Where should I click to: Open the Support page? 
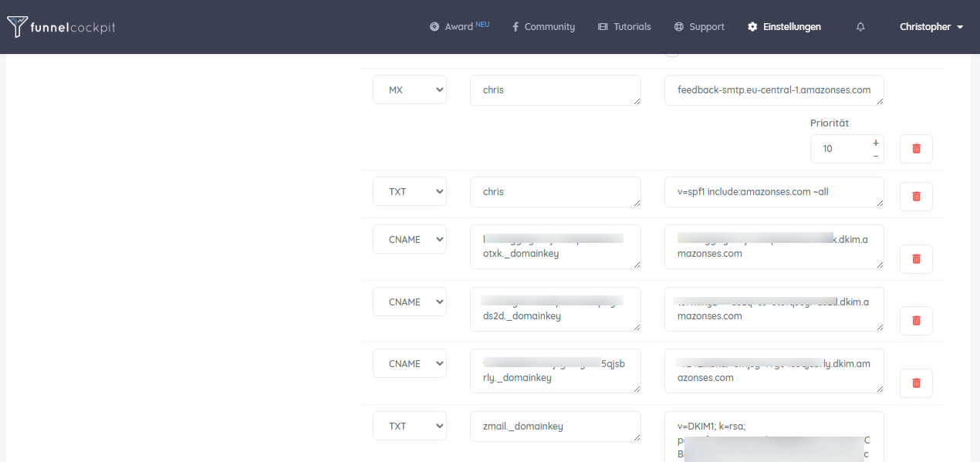tap(699, 27)
